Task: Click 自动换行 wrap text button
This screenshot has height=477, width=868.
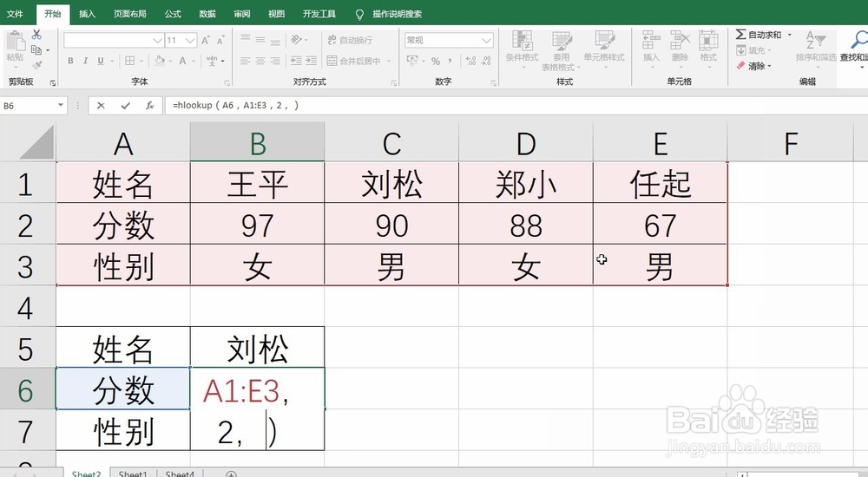Action: pos(350,40)
